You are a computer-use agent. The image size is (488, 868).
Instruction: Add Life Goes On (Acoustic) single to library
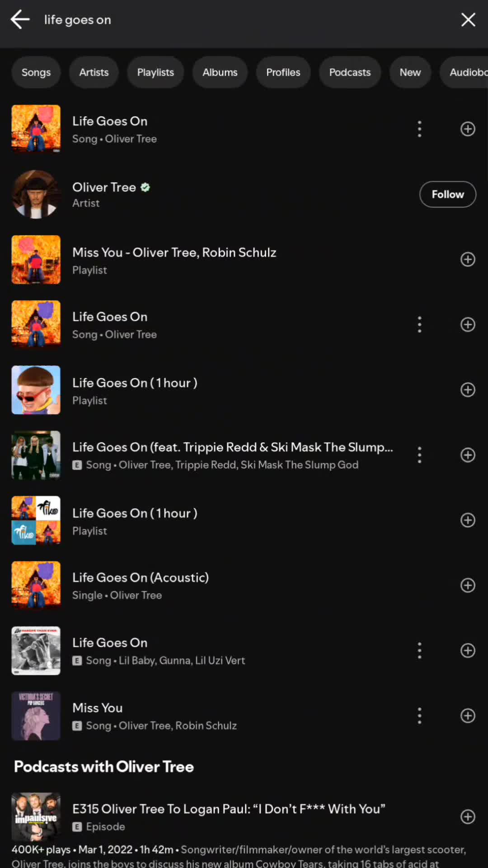[x=468, y=585]
